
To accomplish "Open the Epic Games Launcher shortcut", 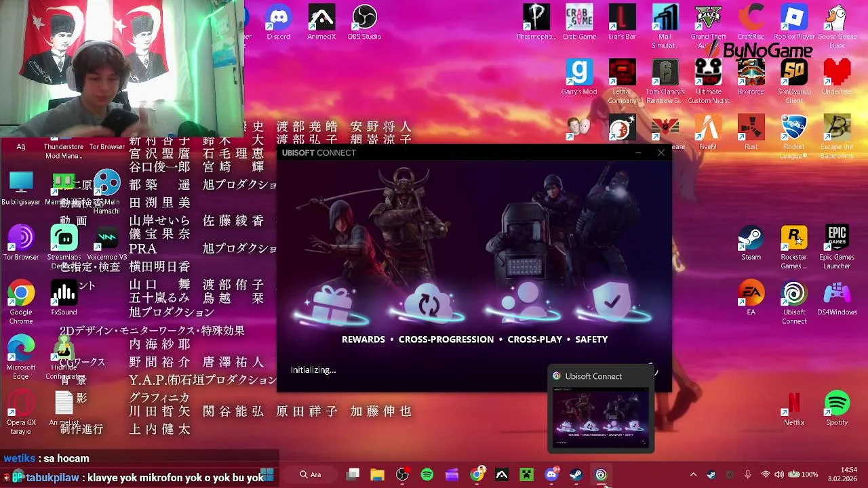I will click(x=837, y=247).
